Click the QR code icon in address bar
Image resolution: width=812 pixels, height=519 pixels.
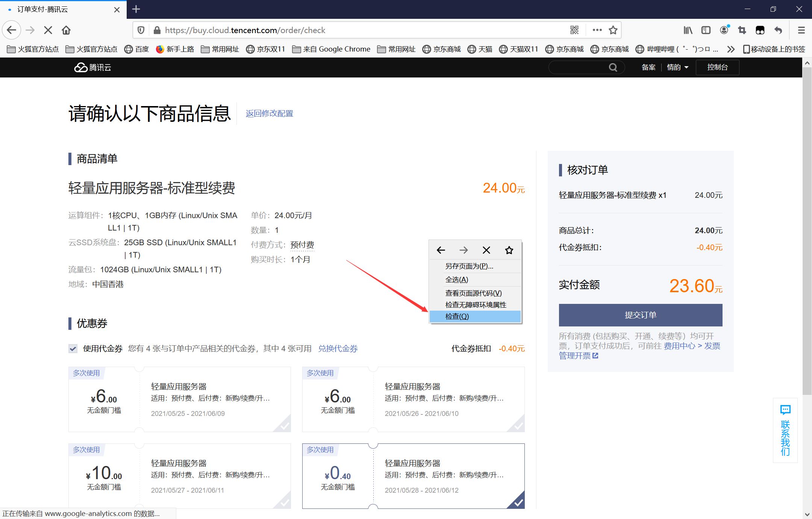pyautogui.click(x=574, y=30)
